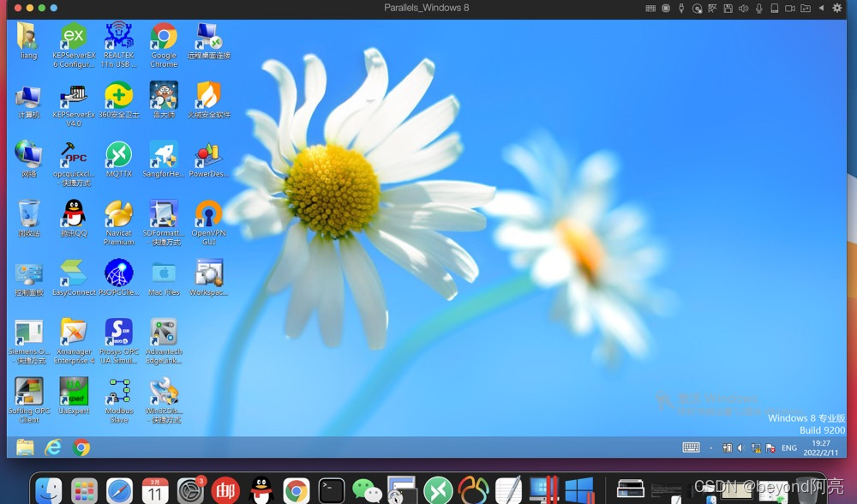Open Softing OPC Client

(28, 400)
